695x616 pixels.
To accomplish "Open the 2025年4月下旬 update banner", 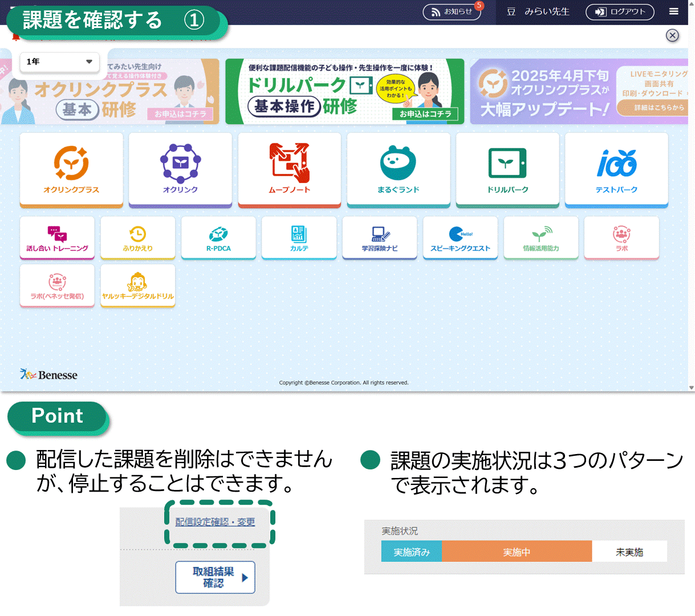I will (579, 91).
